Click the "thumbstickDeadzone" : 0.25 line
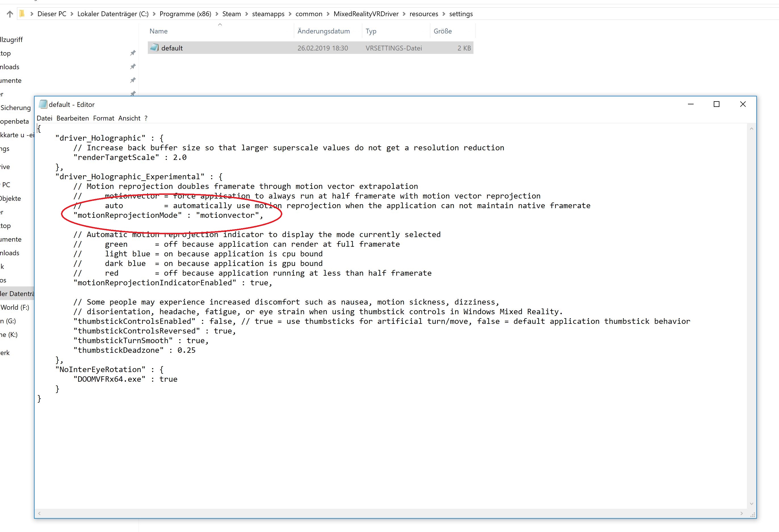The width and height of the screenshot is (779, 532). [x=134, y=351]
